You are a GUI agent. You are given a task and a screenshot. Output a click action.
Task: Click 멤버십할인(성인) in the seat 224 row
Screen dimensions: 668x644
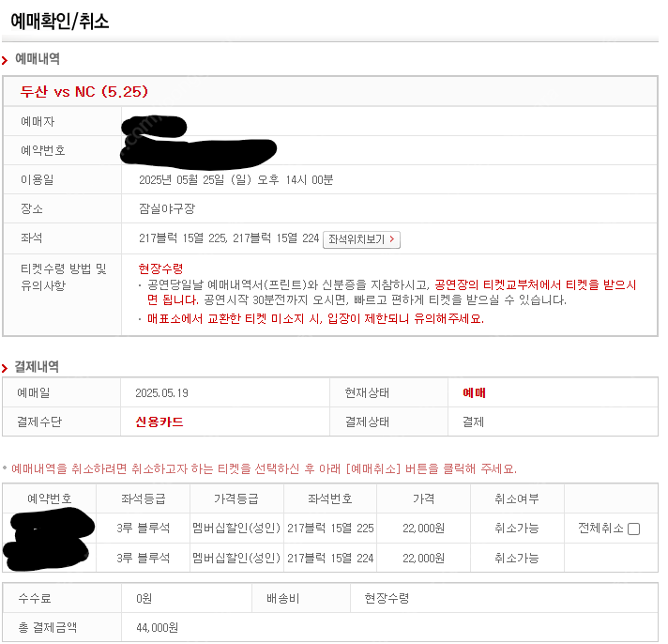point(236,558)
